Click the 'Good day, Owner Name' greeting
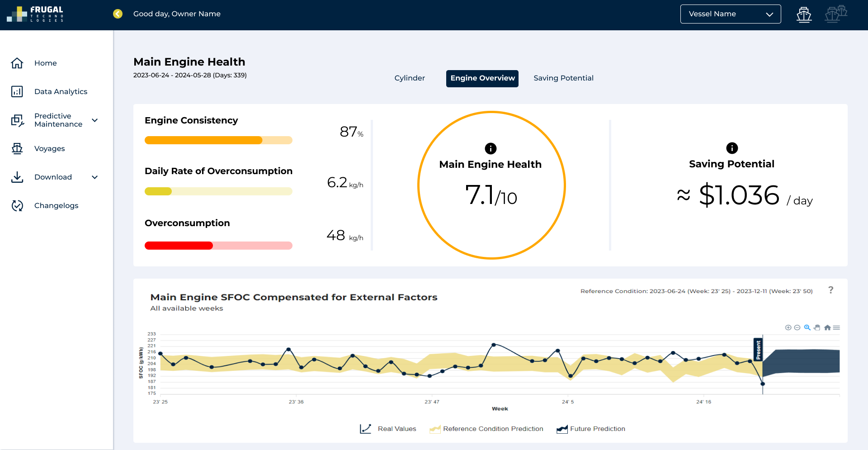Image resolution: width=868 pixels, height=450 pixels. tap(177, 14)
